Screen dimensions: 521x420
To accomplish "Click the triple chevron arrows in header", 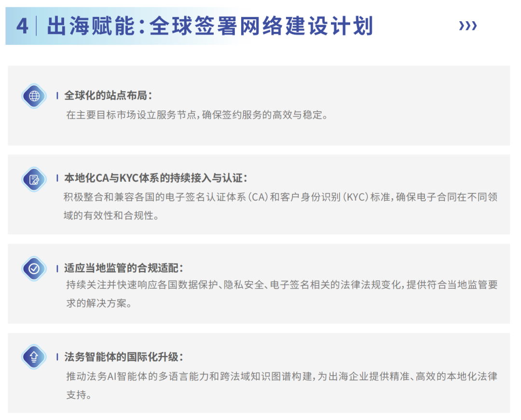I will point(467,26).
